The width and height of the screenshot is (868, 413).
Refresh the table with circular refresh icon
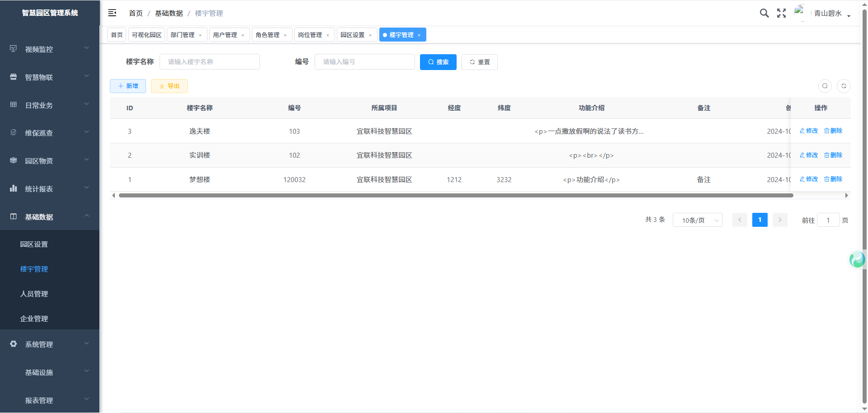click(844, 86)
